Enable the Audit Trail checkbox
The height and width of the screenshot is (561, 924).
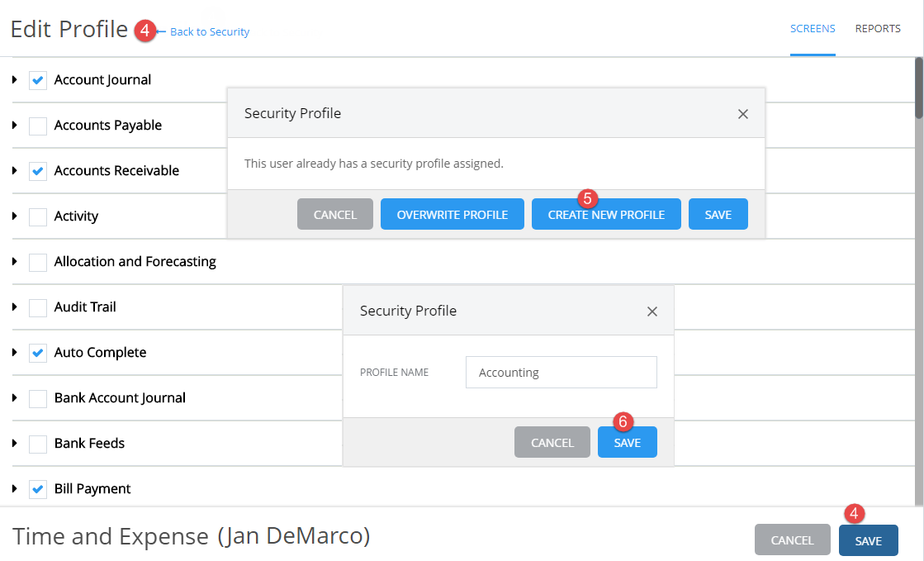tap(38, 307)
